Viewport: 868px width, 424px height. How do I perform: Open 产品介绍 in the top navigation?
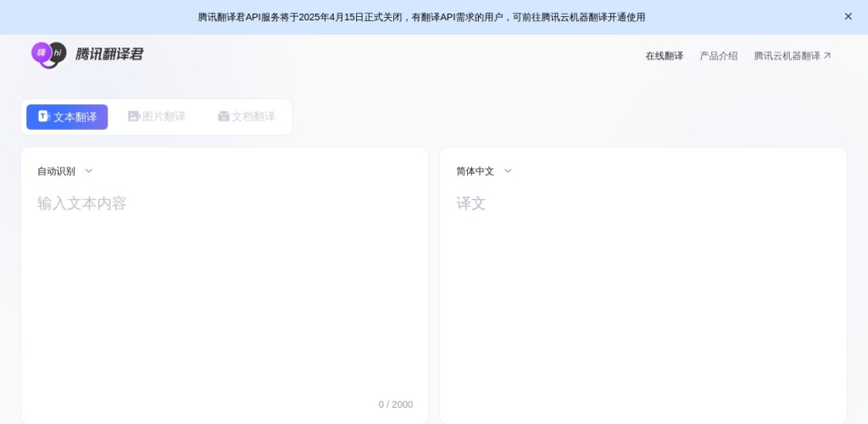click(x=718, y=56)
